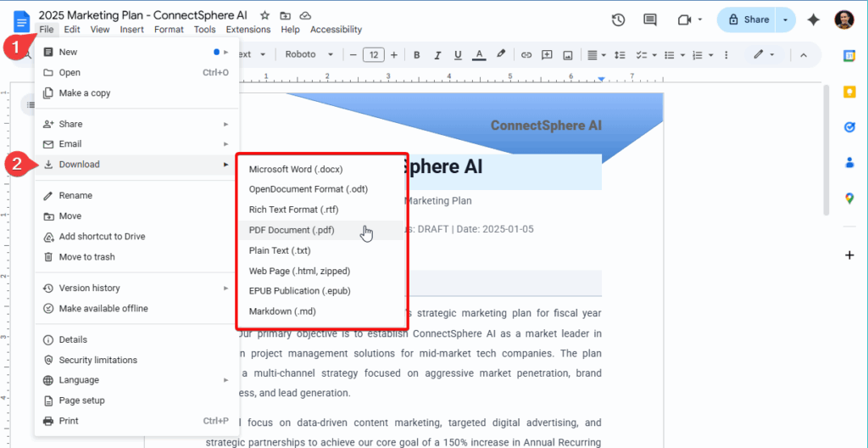This screenshot has height=448, width=868.
Task: Star the 2025 Marketing Plan document
Action: pos(265,15)
